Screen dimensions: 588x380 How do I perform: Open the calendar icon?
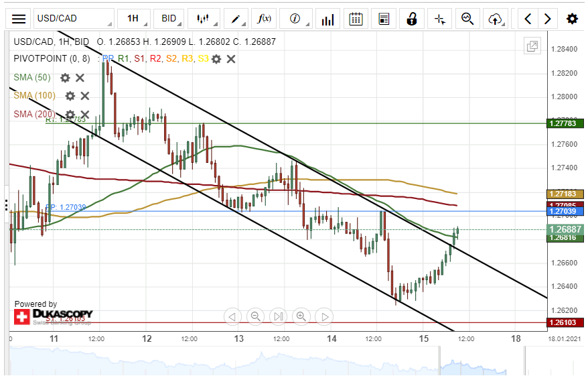click(356, 19)
